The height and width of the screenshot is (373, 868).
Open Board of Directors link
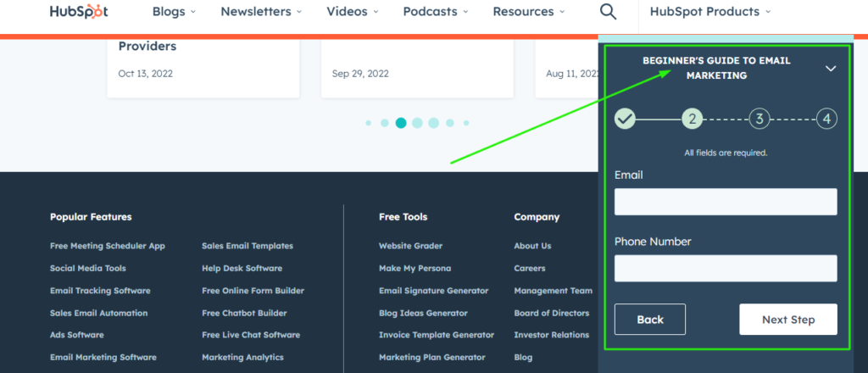(552, 313)
